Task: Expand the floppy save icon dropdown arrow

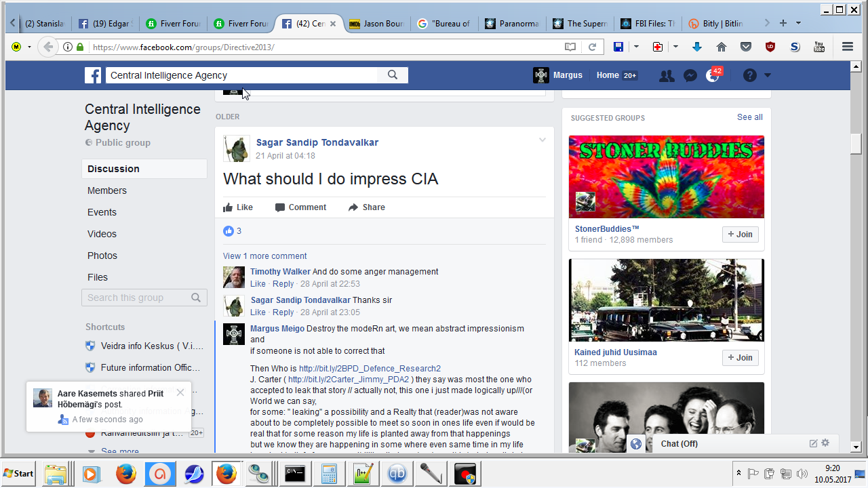Action: (x=636, y=47)
